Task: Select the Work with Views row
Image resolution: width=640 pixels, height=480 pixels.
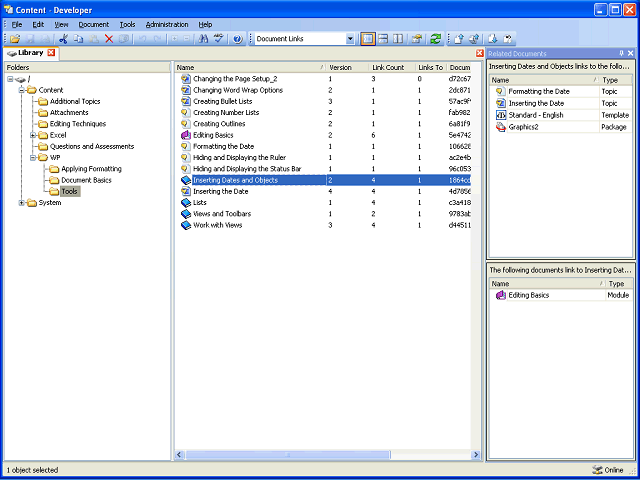Action: coord(324,225)
